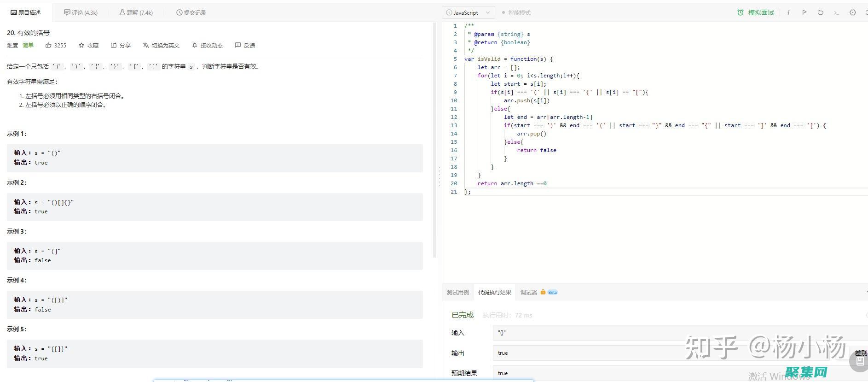Click the 反馈 feedback icon
The width and height of the screenshot is (868, 382).
[238, 45]
